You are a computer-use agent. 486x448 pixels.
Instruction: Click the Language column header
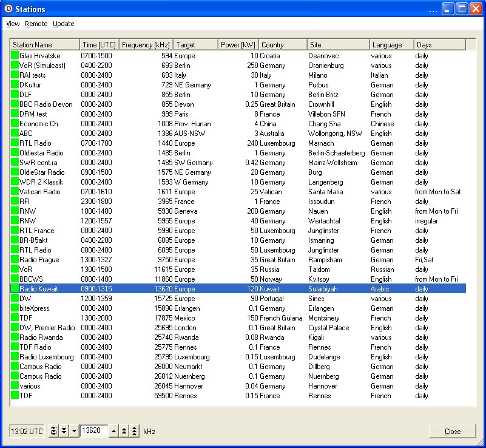click(391, 44)
